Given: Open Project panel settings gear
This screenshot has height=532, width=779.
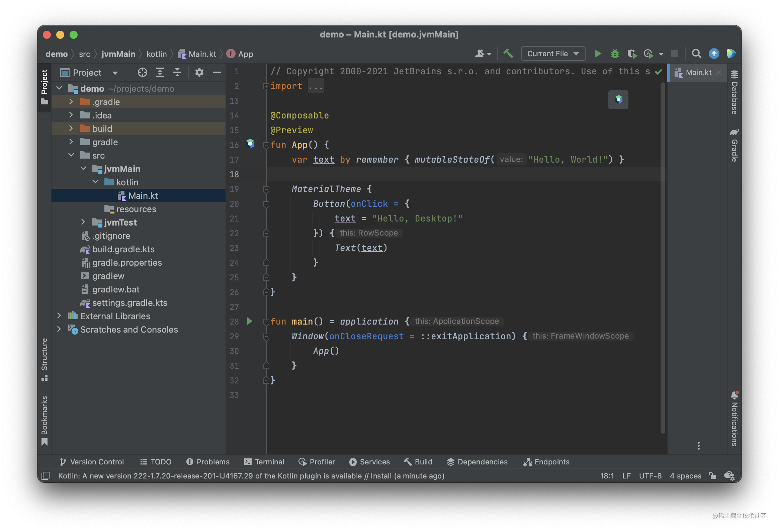Looking at the screenshot, I should (199, 72).
